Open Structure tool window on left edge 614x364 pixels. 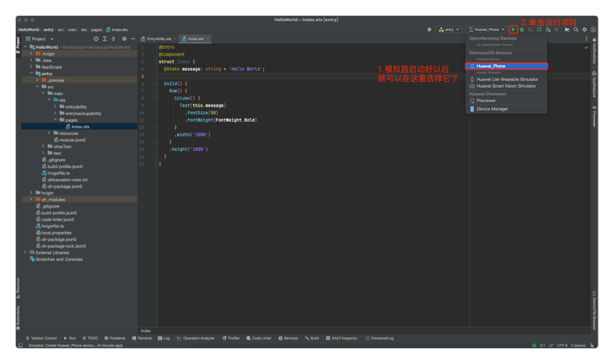(x=18, y=288)
